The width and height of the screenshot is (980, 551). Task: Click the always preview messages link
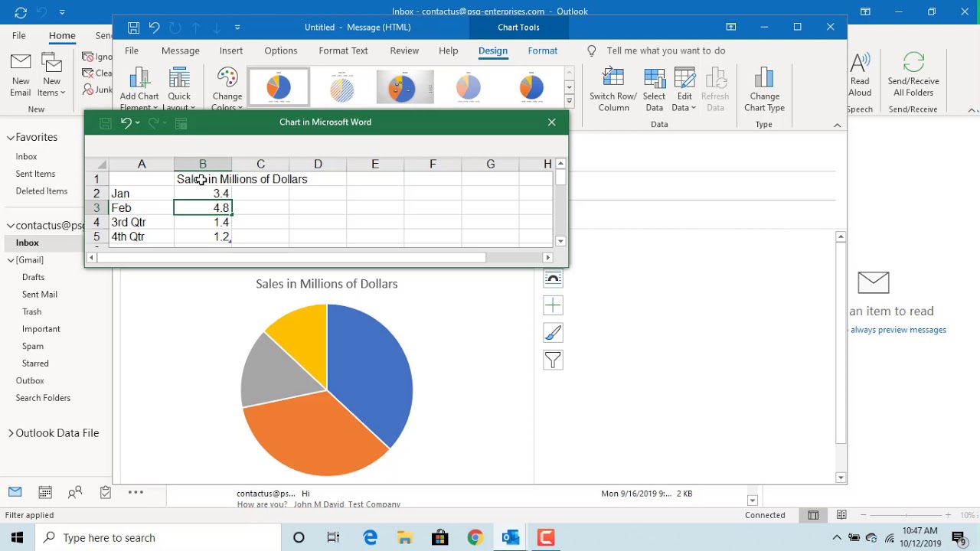[898, 330]
